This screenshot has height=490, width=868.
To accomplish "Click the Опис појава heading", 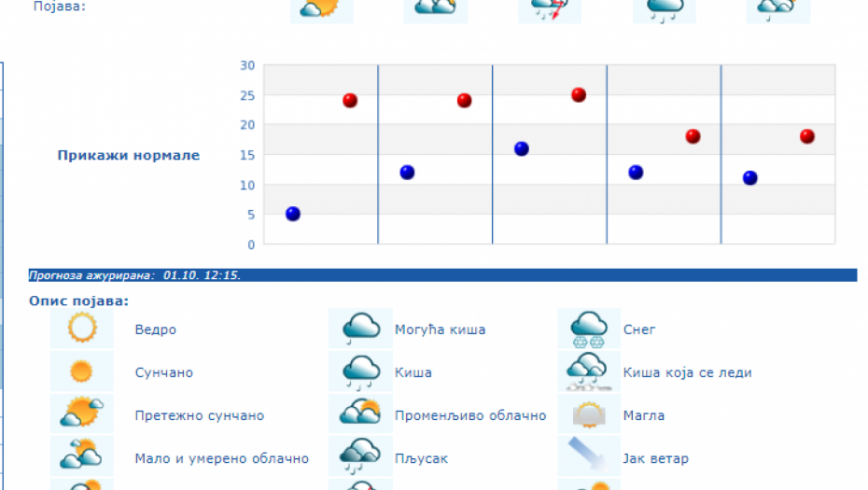I will (x=79, y=301).
